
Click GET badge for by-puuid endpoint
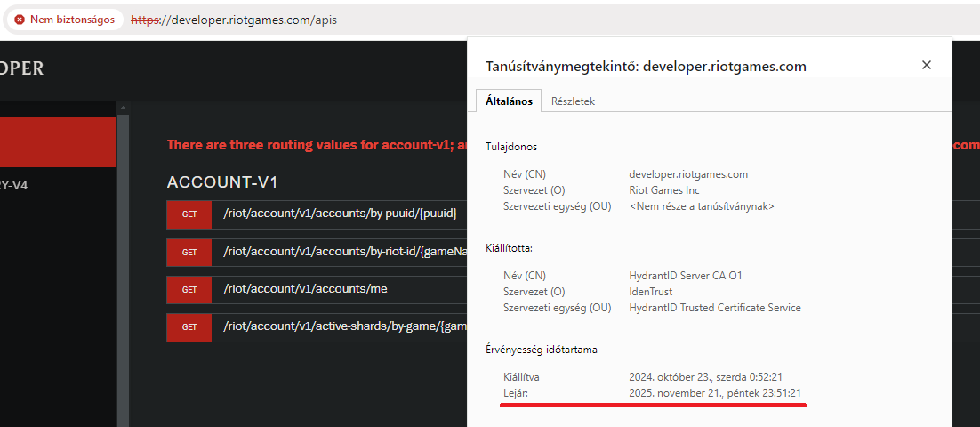[x=189, y=213]
